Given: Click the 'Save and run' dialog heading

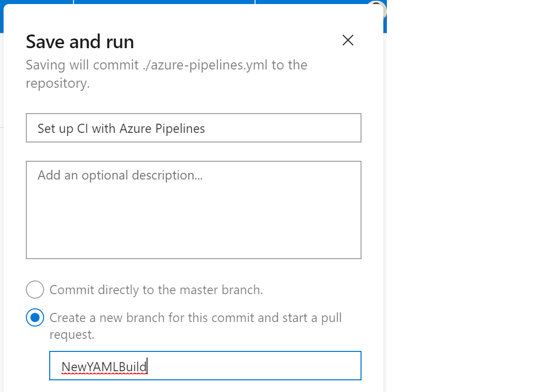Looking at the screenshot, I should (x=80, y=42).
